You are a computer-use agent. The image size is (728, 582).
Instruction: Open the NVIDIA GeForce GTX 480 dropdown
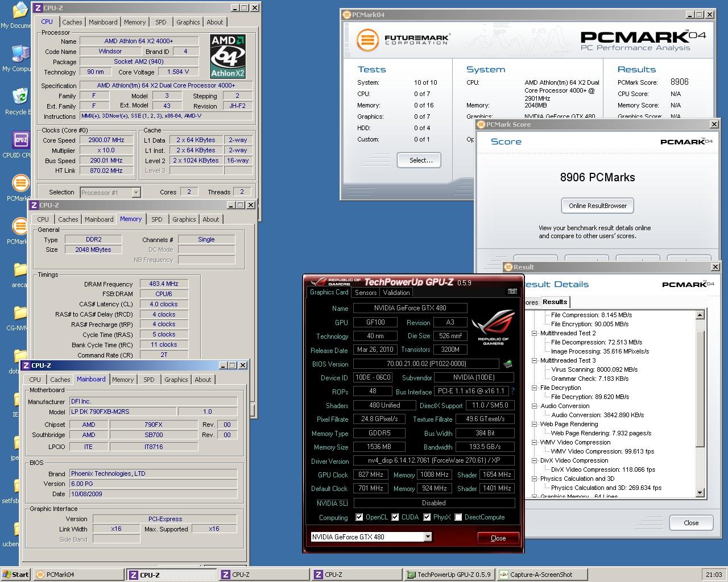coord(428,537)
